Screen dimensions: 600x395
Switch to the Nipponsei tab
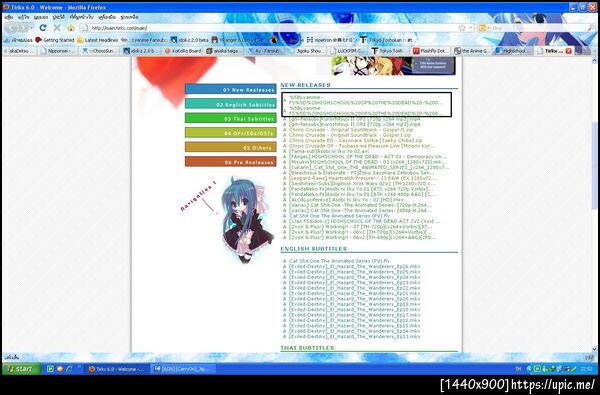58,51
